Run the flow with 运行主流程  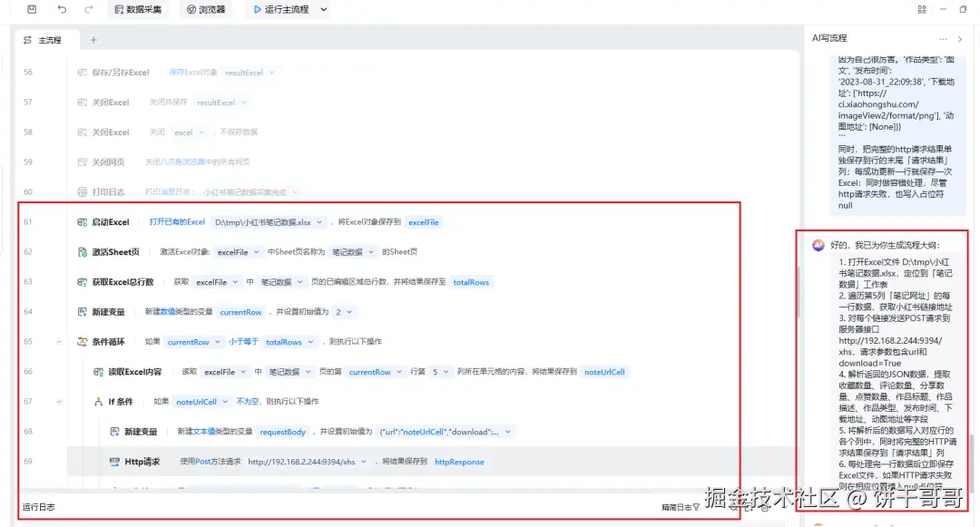[x=281, y=9]
